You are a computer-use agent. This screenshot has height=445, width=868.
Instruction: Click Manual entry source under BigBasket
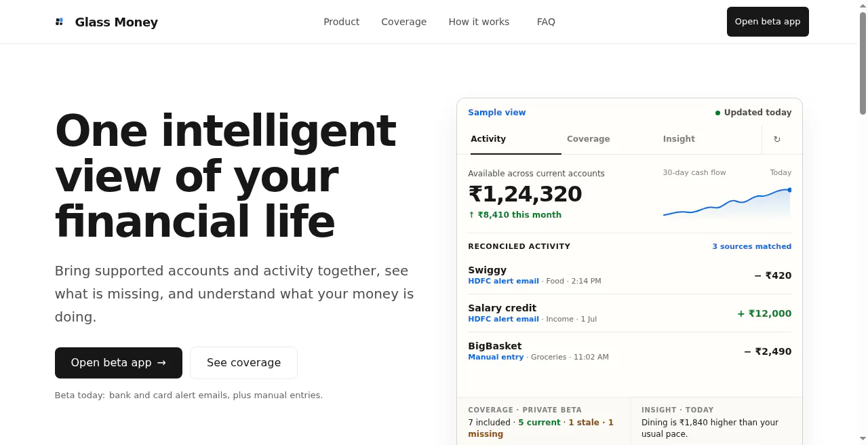[496, 357]
